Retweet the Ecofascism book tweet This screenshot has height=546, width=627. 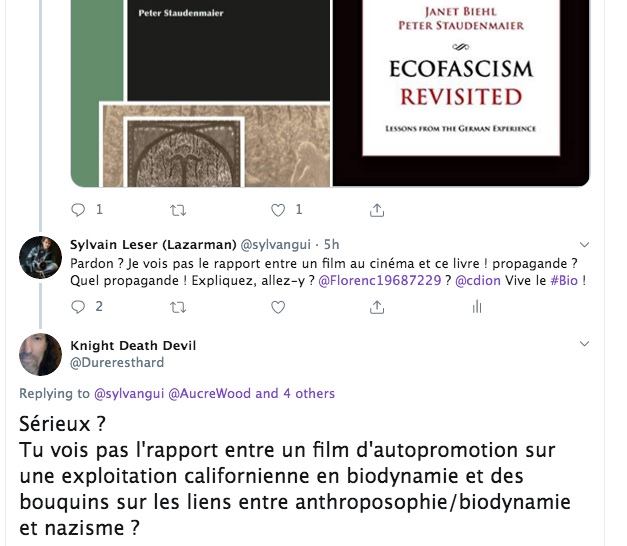[x=178, y=210]
